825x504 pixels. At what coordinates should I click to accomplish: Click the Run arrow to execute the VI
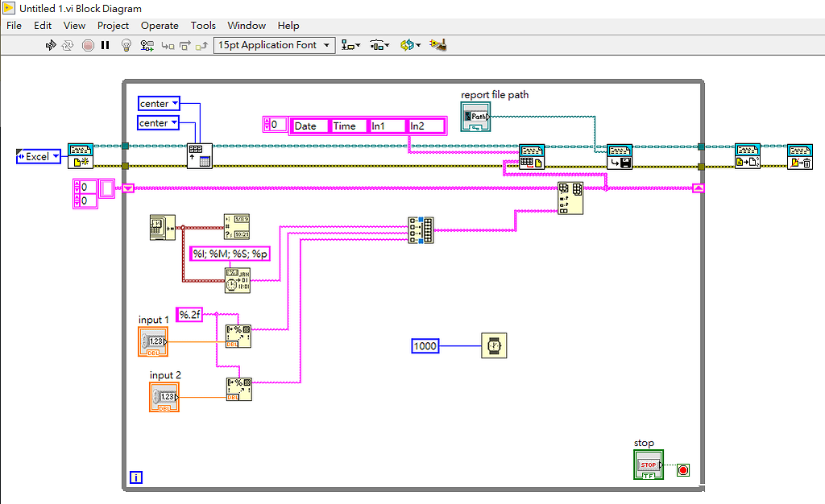(x=51, y=45)
